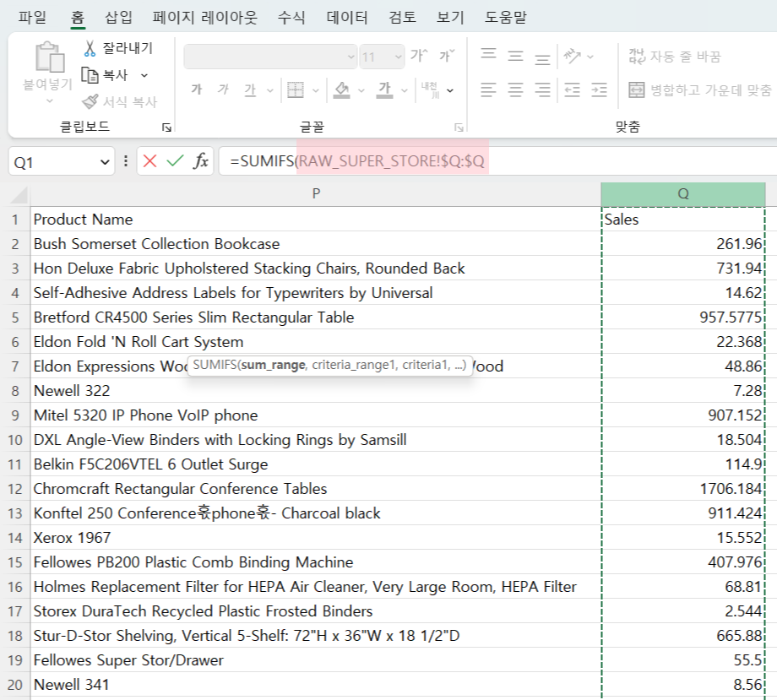777x700 pixels.
Task: Click the Format Painter (서식 복사) brush
Action: coord(90,101)
